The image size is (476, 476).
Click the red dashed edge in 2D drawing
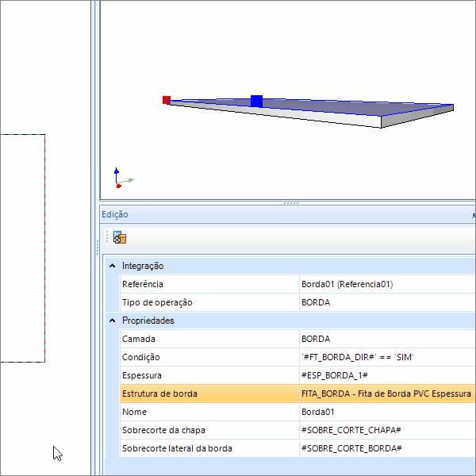pos(44,248)
